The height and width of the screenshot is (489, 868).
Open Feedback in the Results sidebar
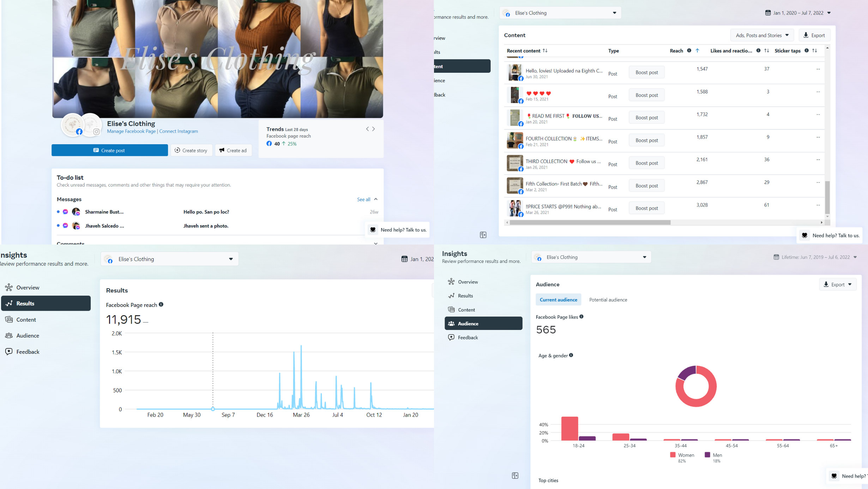click(x=28, y=352)
